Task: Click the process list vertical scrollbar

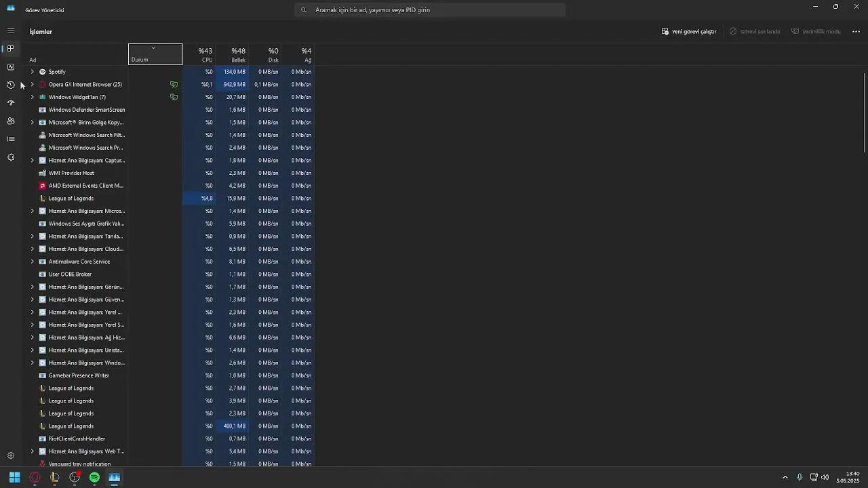Action: point(865,112)
